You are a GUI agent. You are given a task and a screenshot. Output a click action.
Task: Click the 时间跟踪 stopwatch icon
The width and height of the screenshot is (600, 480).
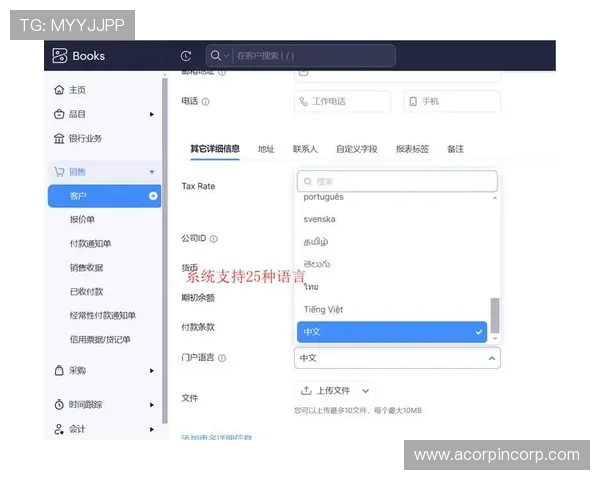point(59,404)
